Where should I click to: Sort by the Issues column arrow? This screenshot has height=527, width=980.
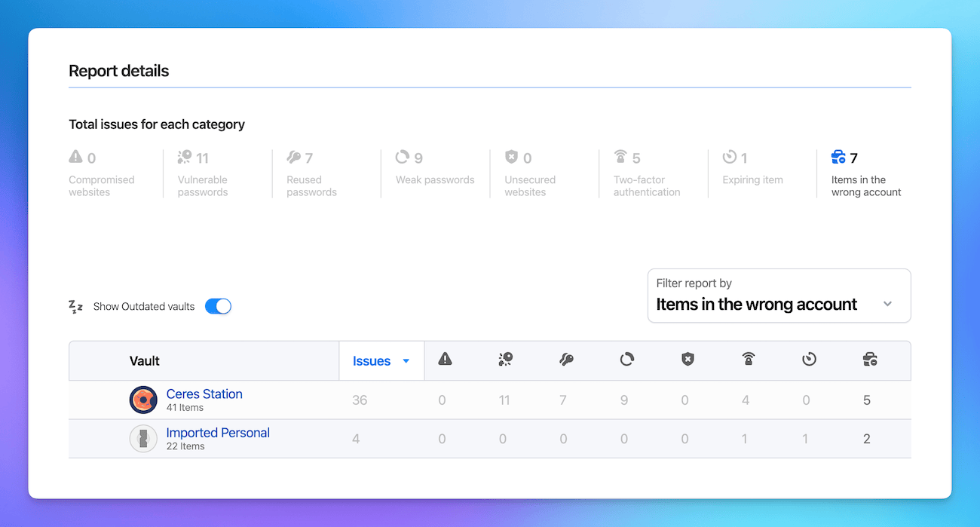(406, 361)
